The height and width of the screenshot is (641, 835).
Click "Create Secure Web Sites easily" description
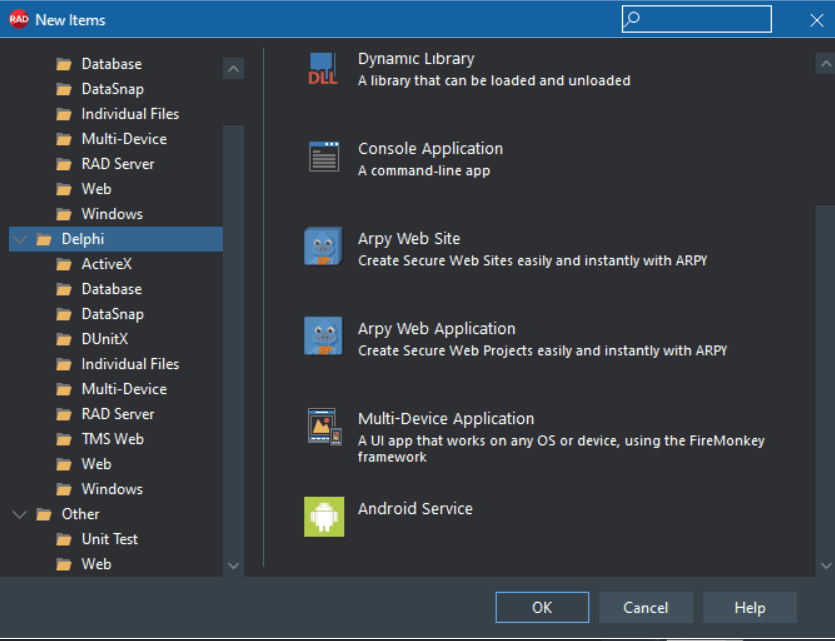pos(533,261)
